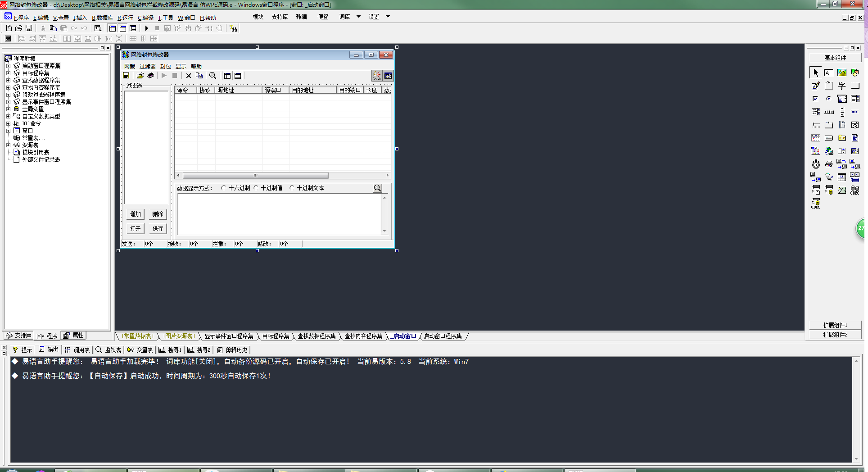This screenshot has height=472, width=868.
Task: Open the T.工具 menu
Action: click(x=165, y=18)
